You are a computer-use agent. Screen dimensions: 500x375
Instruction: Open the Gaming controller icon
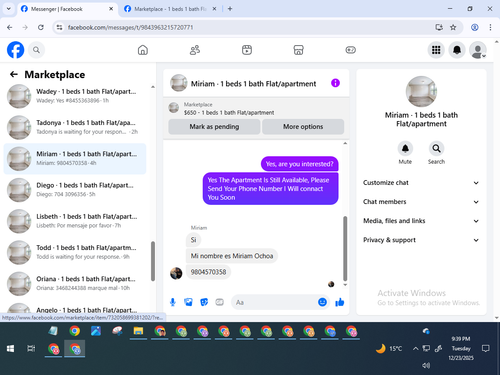click(x=350, y=50)
